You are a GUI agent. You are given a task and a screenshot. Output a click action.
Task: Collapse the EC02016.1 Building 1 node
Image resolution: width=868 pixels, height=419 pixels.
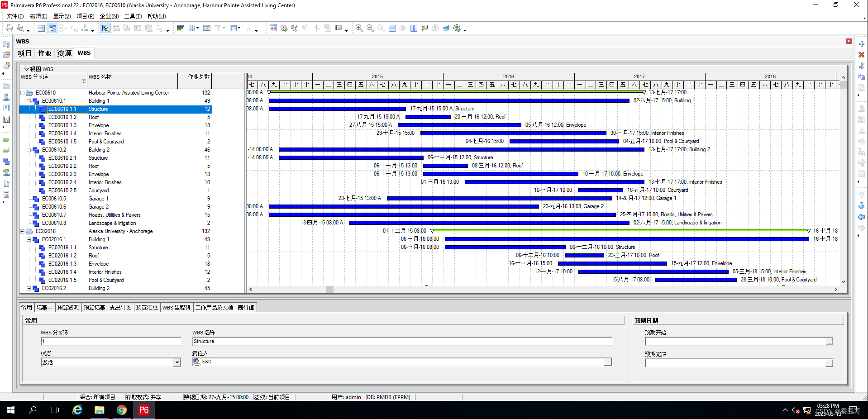[x=29, y=239]
